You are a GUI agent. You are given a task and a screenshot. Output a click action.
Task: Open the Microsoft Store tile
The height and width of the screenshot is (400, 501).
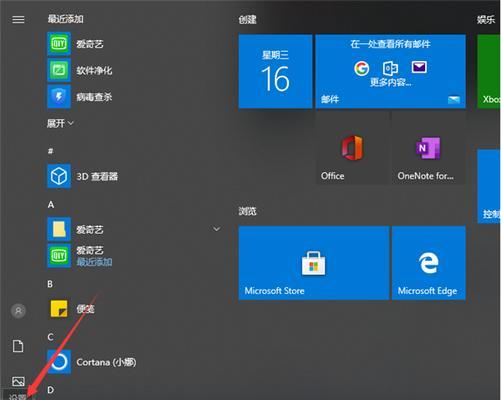tap(314, 263)
